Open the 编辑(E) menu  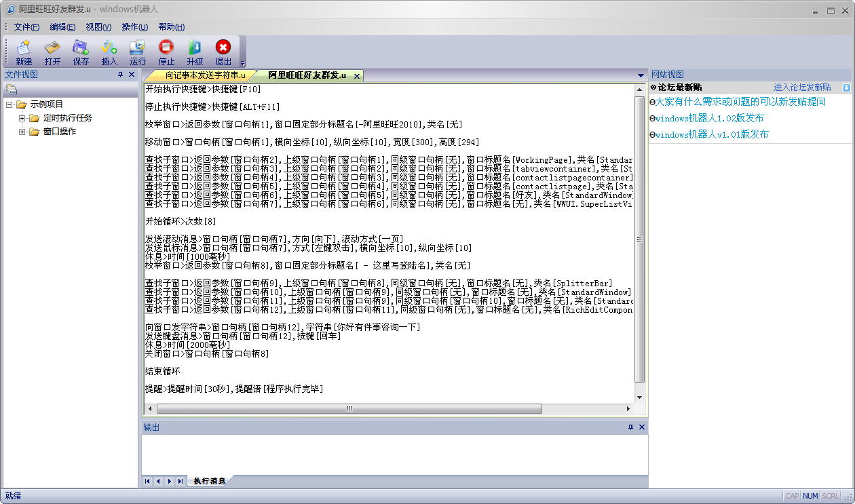pos(62,27)
